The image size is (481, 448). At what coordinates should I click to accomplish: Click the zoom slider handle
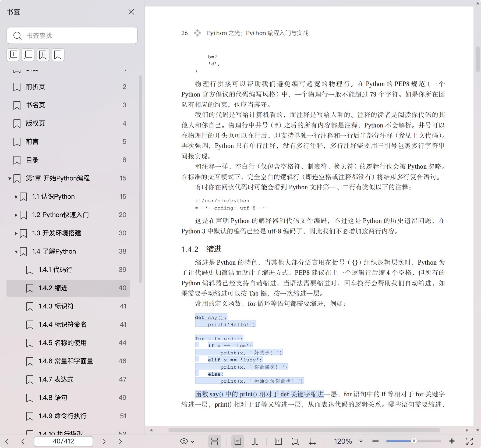tap(414, 441)
